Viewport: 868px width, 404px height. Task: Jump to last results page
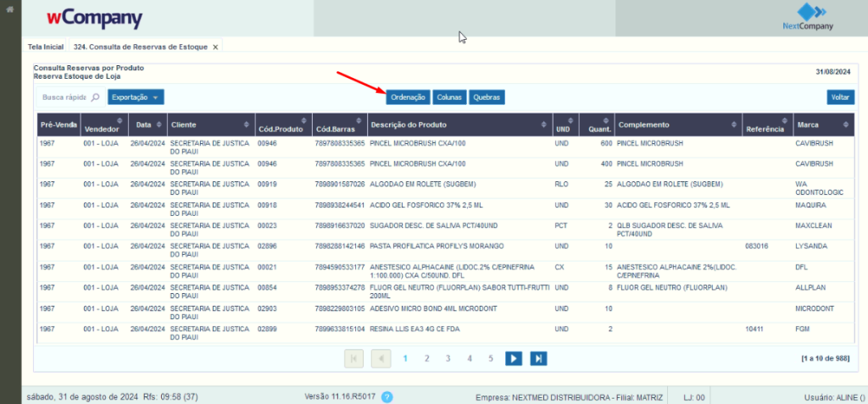pyautogui.click(x=538, y=358)
